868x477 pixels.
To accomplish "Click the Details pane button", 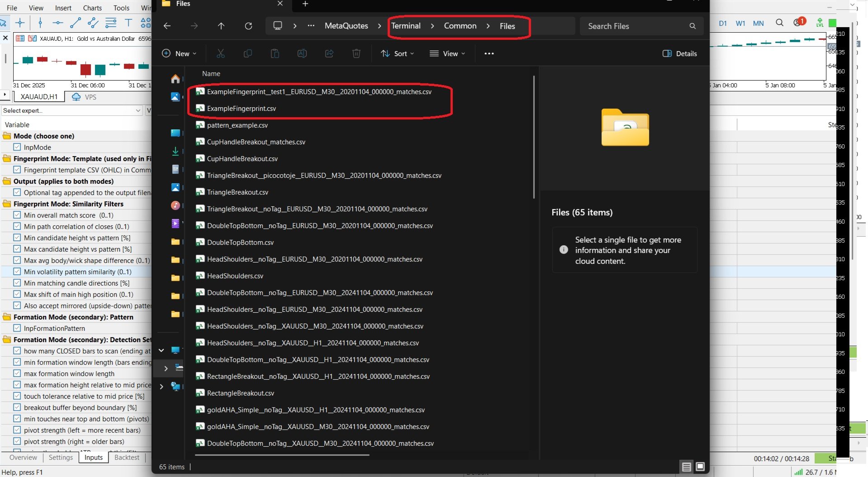I will coord(679,53).
